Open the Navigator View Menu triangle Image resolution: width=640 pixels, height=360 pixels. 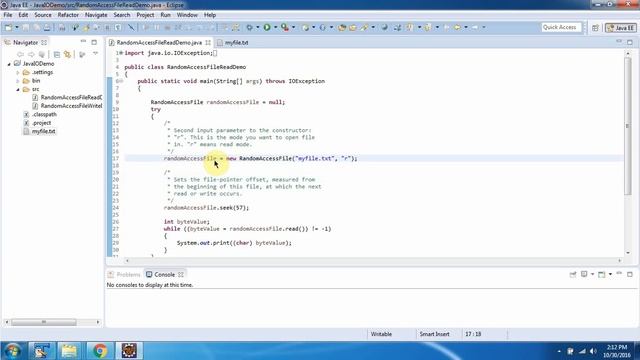pyautogui.click(x=95, y=53)
